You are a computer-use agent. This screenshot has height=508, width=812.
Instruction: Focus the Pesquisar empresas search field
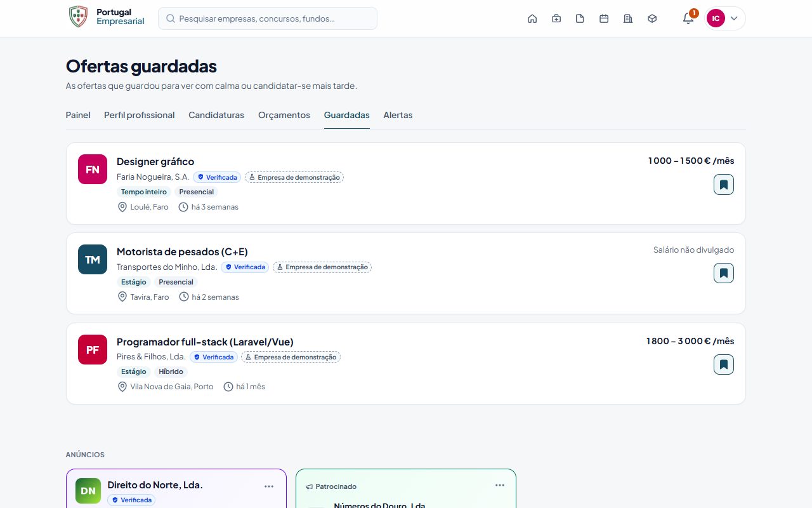(x=268, y=18)
